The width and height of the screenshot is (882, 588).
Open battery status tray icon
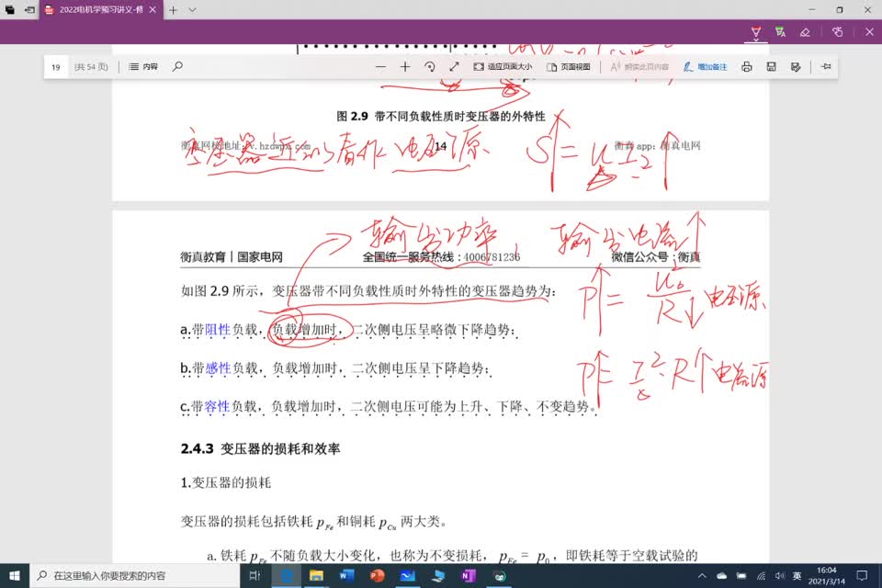(x=741, y=576)
